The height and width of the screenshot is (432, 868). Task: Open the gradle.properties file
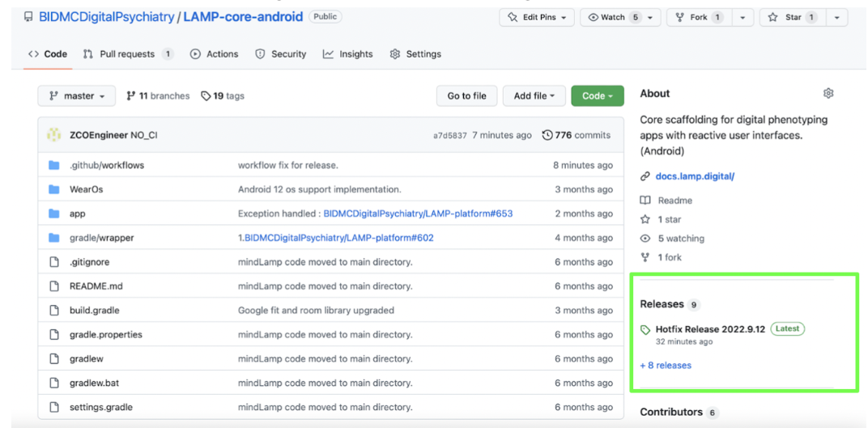(106, 335)
